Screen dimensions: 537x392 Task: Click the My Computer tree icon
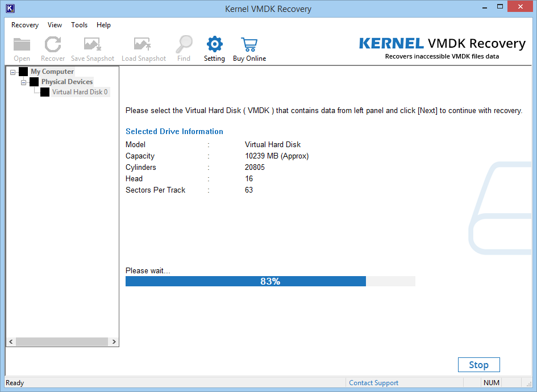click(x=23, y=72)
